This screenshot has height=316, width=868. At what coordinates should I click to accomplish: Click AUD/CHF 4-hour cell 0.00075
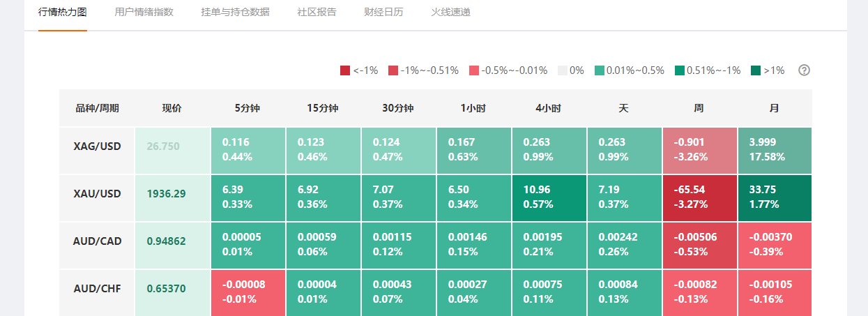549,293
